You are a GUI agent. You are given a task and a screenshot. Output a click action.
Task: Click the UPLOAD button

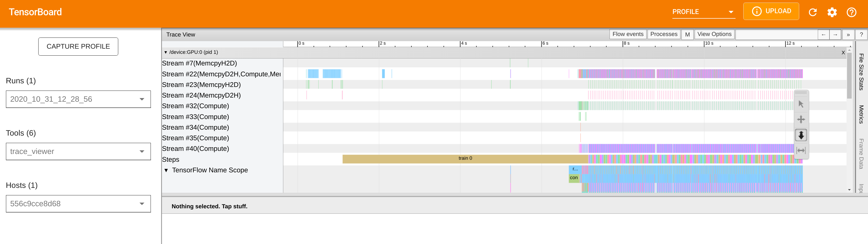coord(771,11)
